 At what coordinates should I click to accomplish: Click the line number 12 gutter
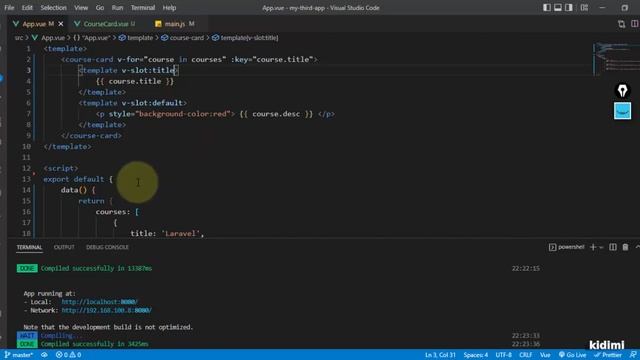[26, 168]
